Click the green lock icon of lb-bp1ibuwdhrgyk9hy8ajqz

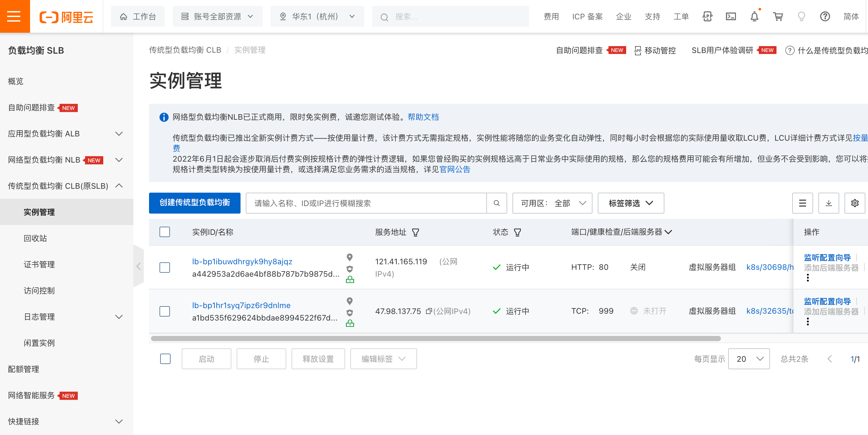(350, 280)
